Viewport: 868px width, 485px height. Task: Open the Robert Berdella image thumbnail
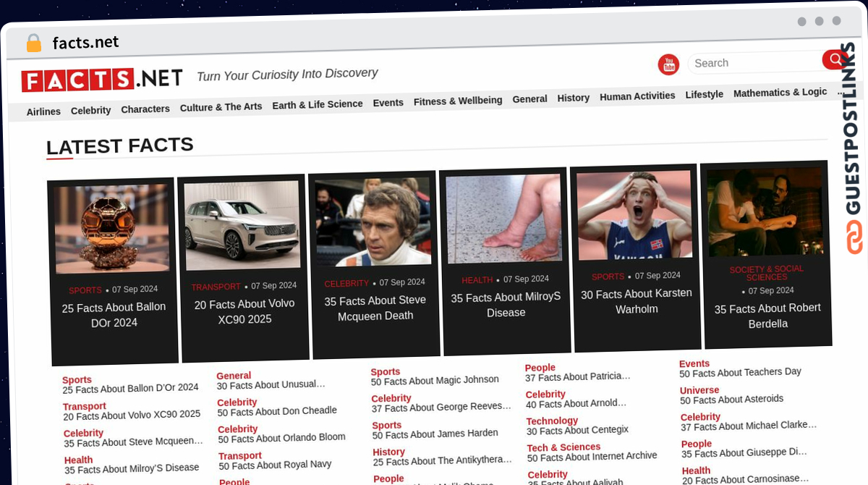(765, 211)
